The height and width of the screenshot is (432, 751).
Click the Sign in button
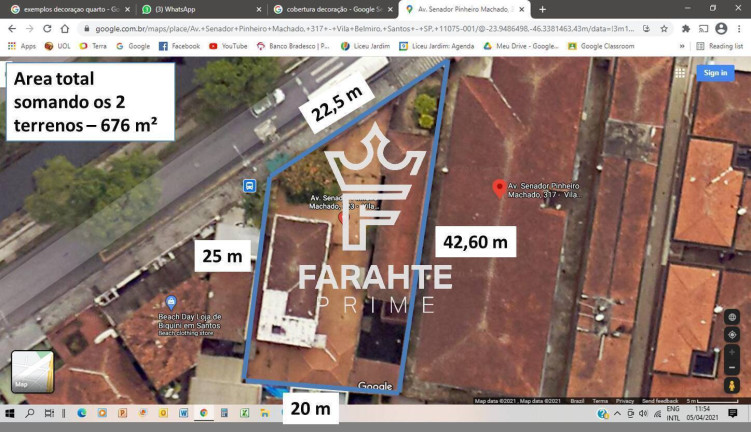click(x=715, y=73)
